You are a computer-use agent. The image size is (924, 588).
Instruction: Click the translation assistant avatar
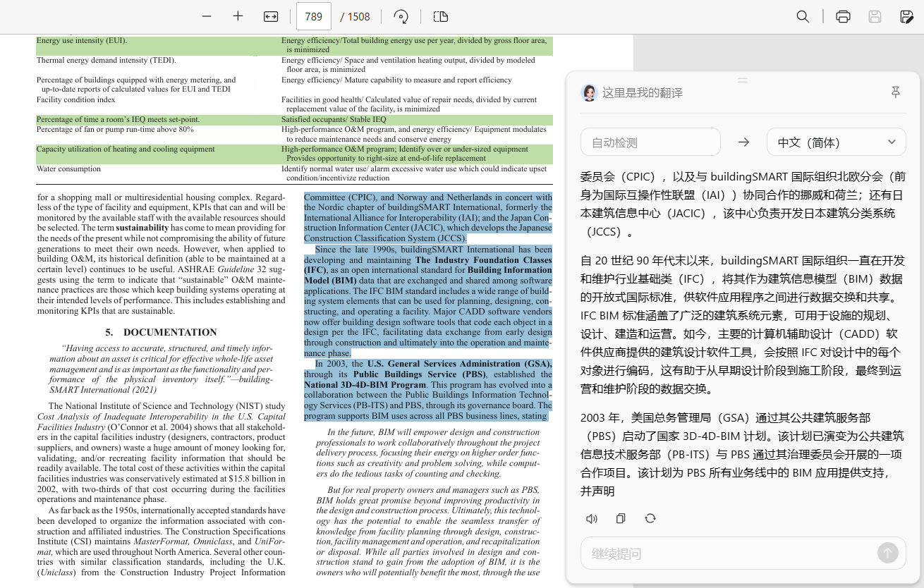pyautogui.click(x=589, y=92)
